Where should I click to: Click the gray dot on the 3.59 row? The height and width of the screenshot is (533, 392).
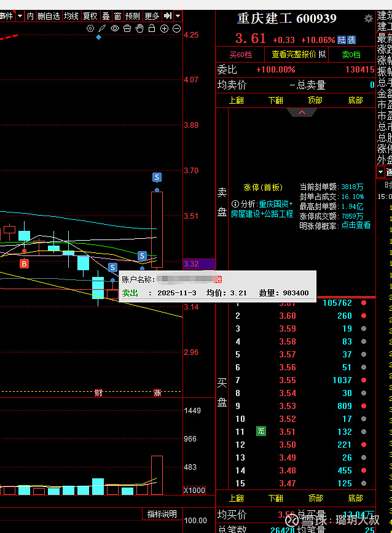(x=364, y=329)
